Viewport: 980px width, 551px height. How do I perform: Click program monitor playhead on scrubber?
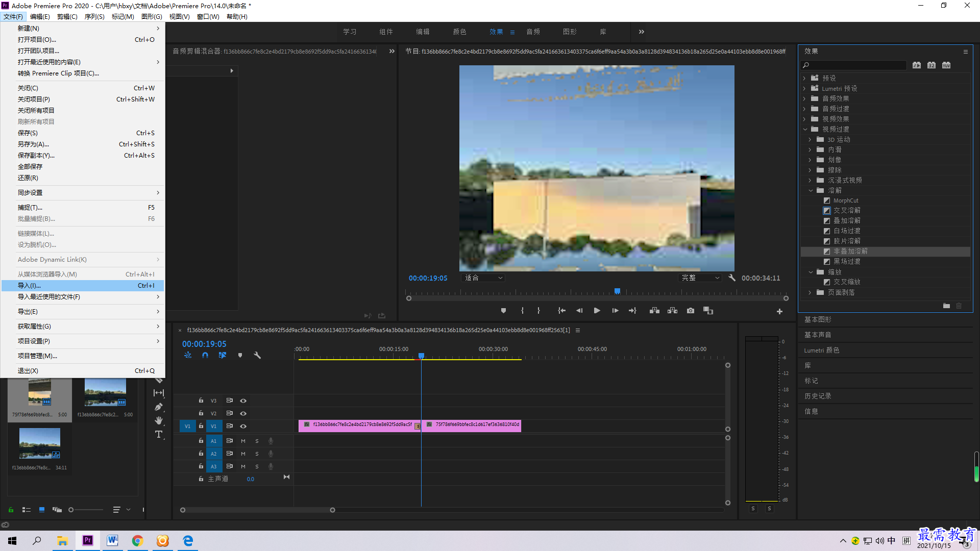click(x=617, y=291)
